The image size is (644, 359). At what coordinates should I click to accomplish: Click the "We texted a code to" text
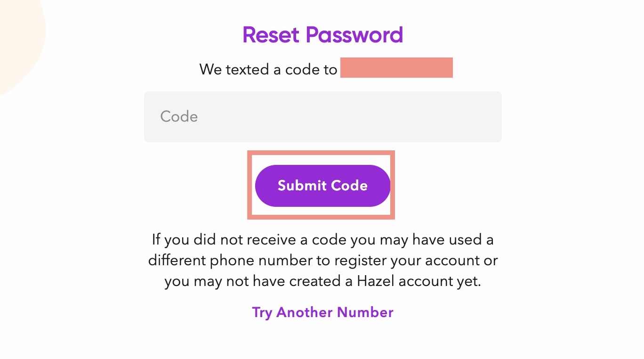click(x=268, y=70)
